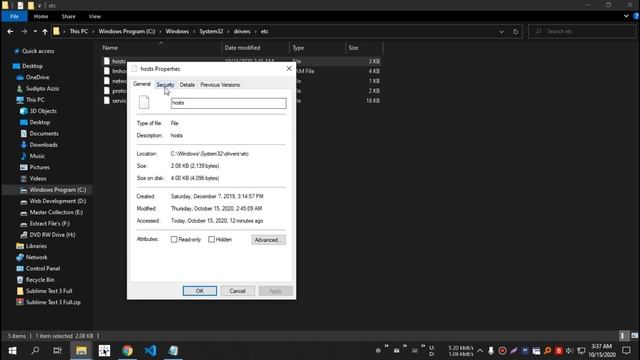Open the Windows Start menu
Screen dimensions: 640x360
[x=12, y=351]
